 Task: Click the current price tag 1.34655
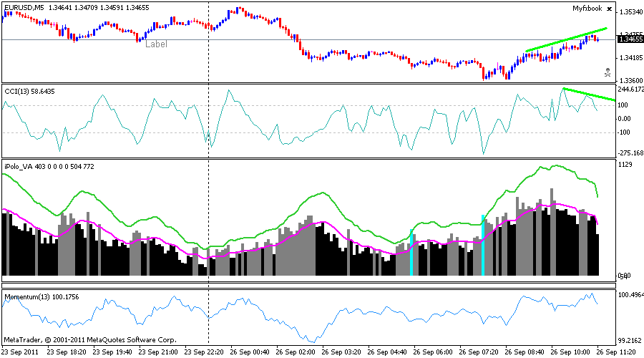click(x=630, y=39)
